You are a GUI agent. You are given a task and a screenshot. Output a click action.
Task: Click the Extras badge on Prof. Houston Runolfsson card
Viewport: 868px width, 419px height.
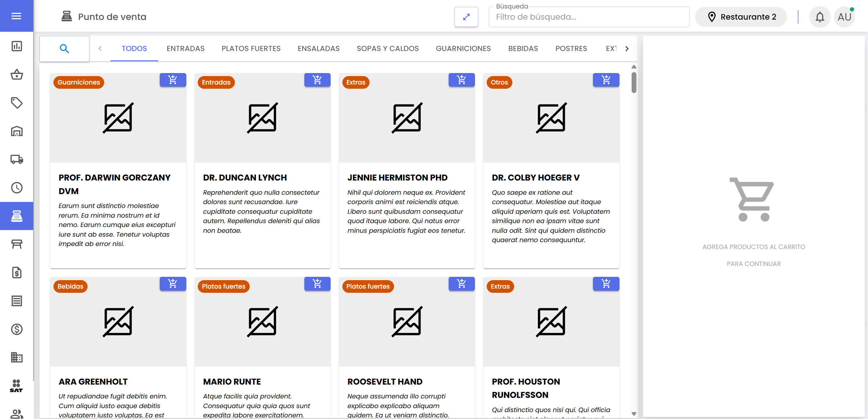(500, 286)
